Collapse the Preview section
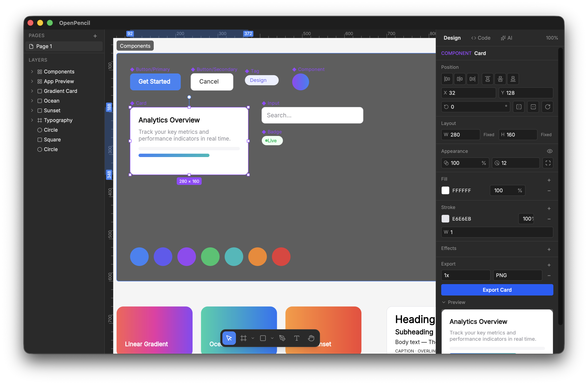588x385 pixels. (x=453, y=302)
